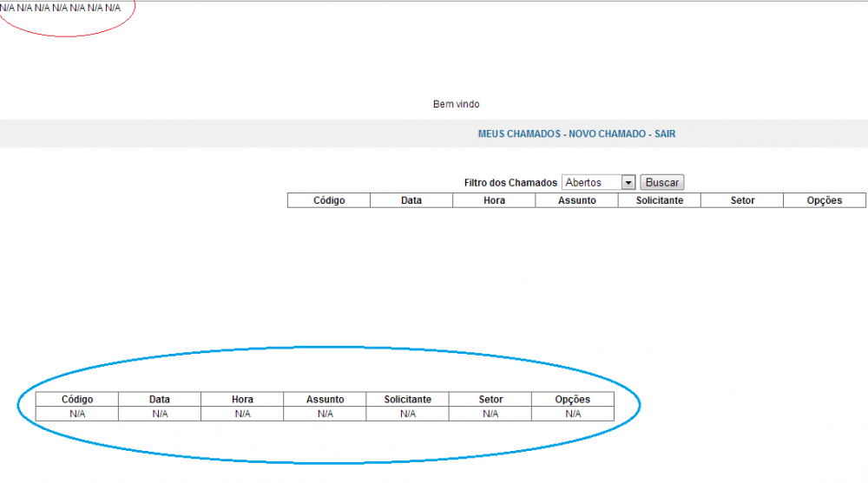Click Código header in the filter results table

tap(329, 200)
